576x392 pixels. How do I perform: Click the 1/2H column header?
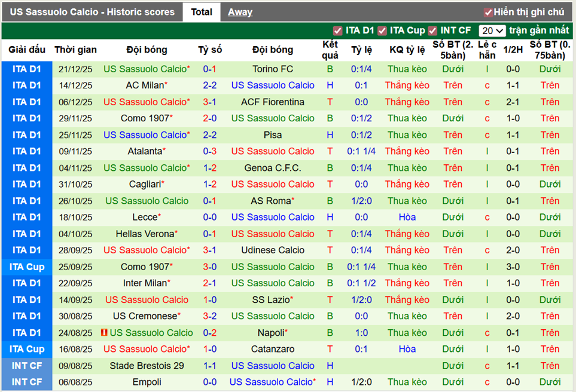tap(513, 50)
